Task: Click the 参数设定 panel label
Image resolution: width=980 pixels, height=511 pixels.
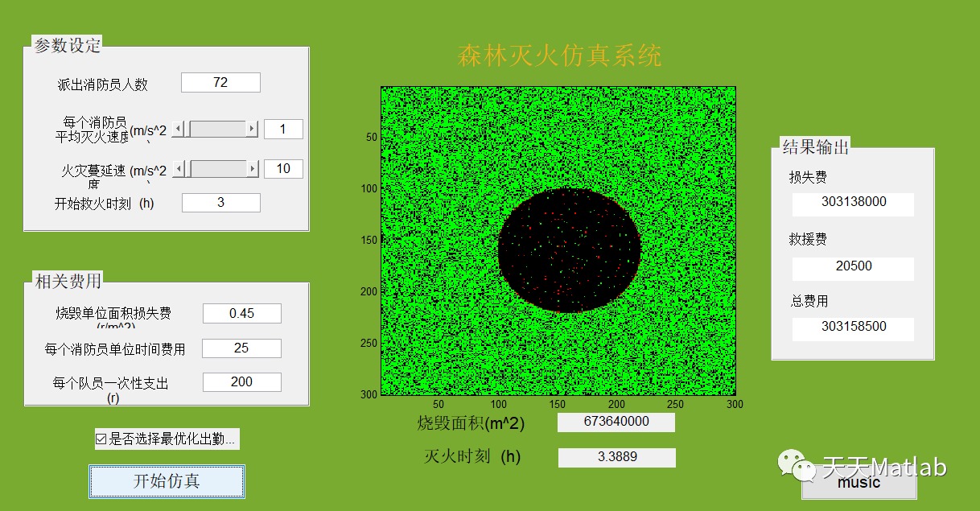Action: tap(68, 45)
